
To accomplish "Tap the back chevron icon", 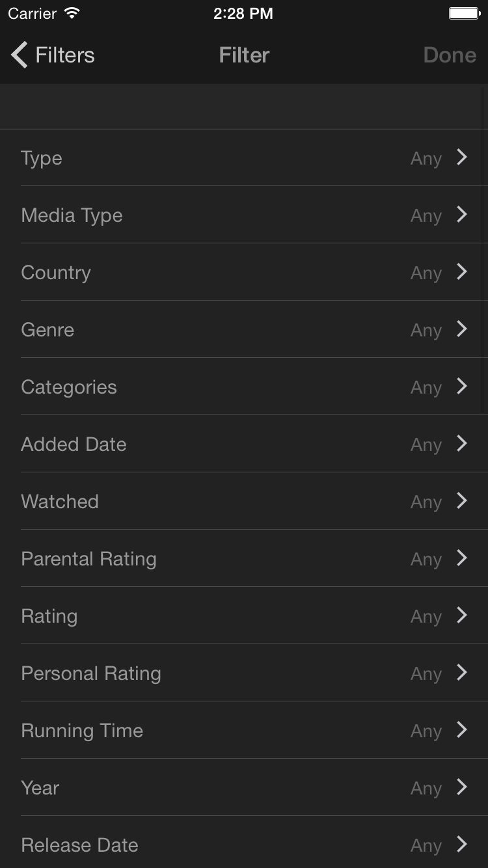I will tap(20, 55).
